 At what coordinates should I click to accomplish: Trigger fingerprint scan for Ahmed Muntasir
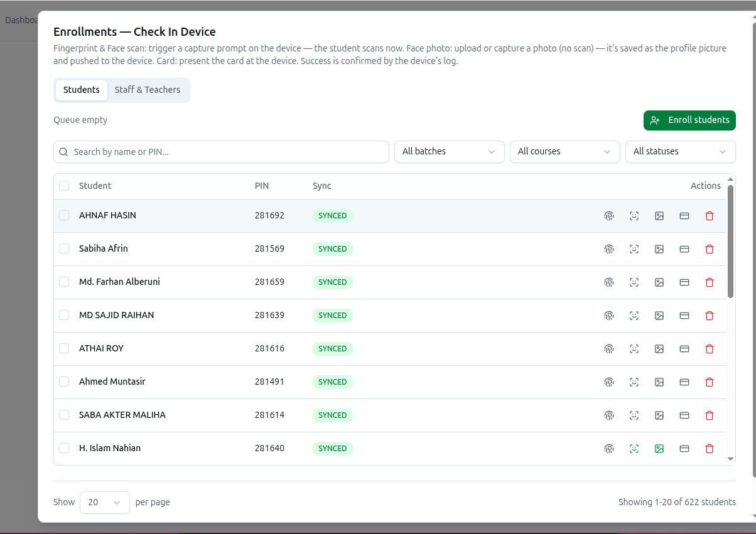pos(609,382)
